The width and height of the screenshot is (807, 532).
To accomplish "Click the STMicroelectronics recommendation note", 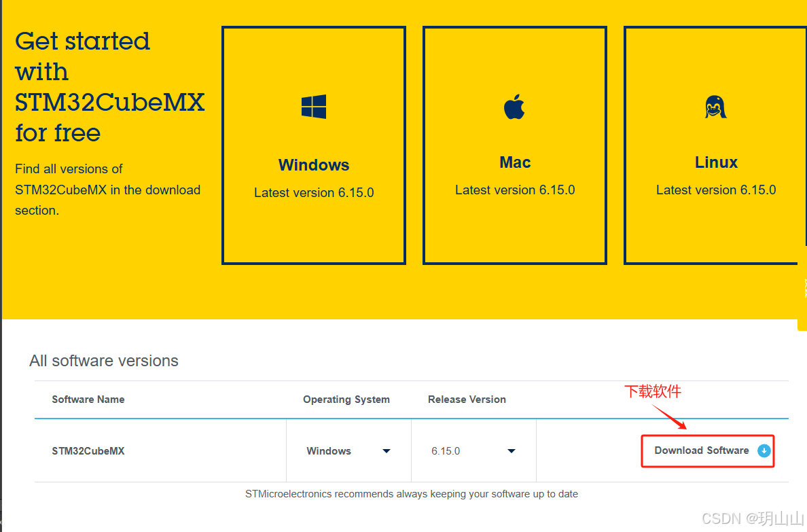I will click(x=411, y=494).
